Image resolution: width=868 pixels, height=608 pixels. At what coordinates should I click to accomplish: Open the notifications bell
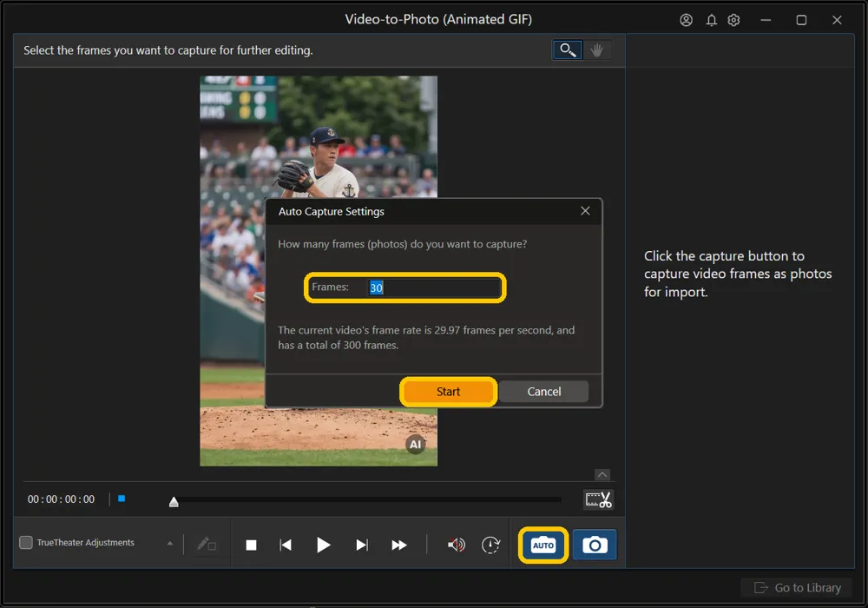[x=712, y=20]
